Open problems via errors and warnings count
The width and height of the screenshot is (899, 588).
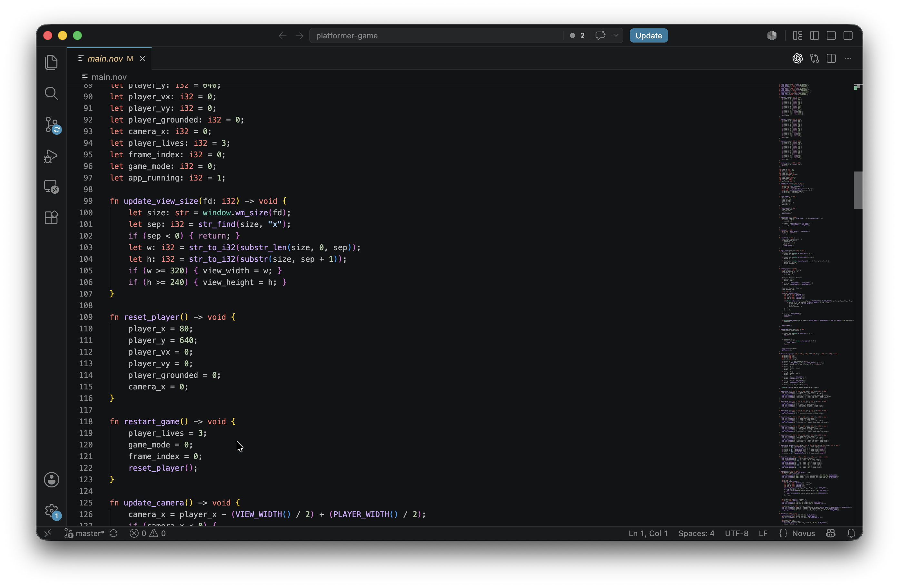click(x=148, y=533)
